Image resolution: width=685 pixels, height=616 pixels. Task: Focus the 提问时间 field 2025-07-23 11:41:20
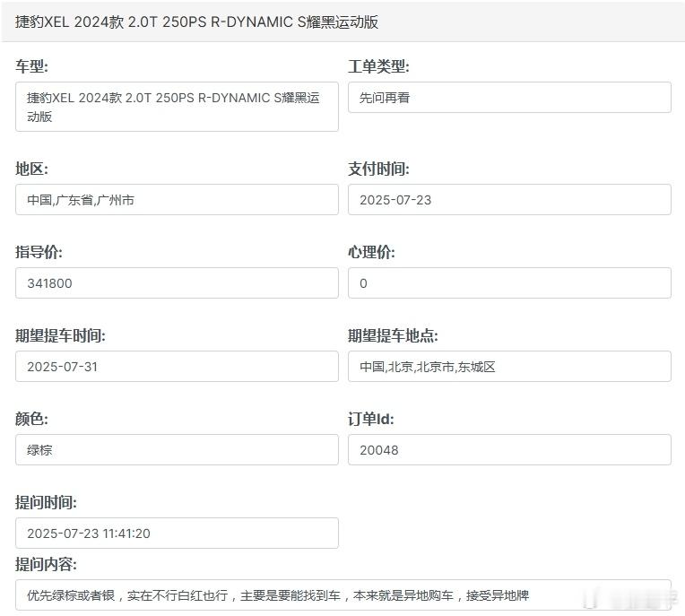[x=177, y=534]
